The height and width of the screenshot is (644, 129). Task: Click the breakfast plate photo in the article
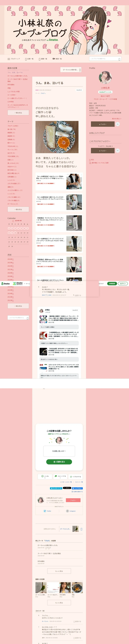click(57, 137)
